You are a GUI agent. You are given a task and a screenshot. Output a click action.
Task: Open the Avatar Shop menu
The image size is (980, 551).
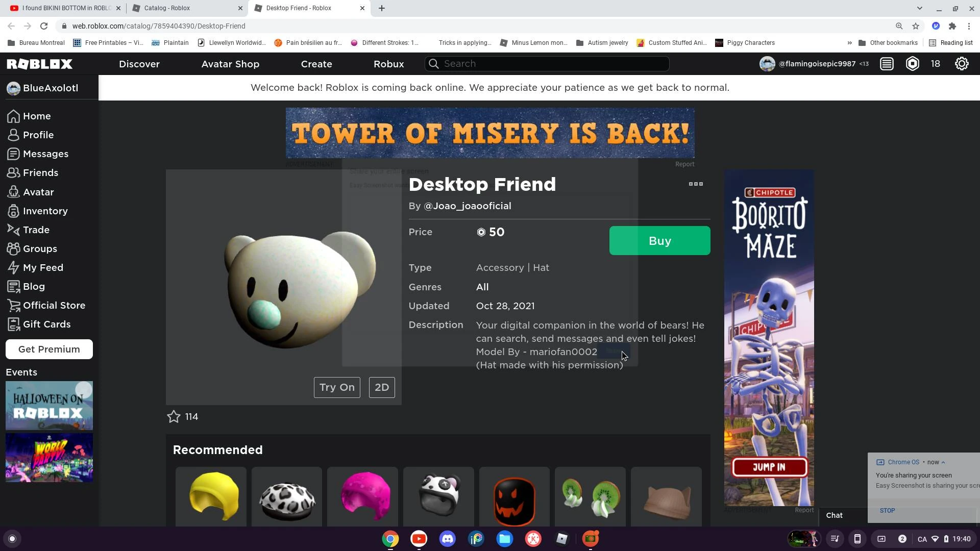point(230,64)
